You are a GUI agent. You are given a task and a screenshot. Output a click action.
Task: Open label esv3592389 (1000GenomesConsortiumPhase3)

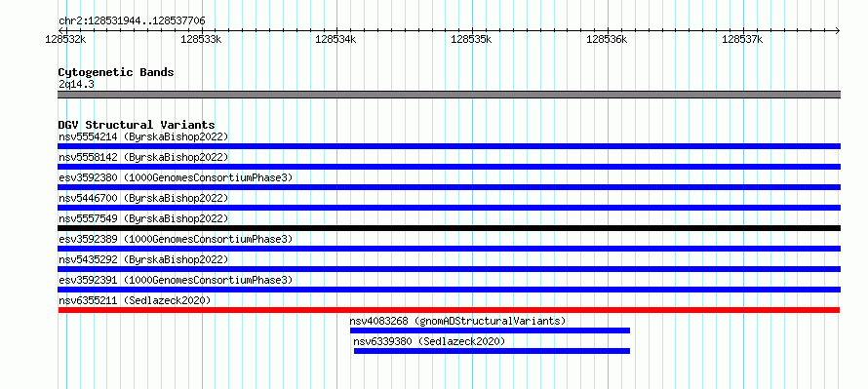pyautogui.click(x=176, y=239)
